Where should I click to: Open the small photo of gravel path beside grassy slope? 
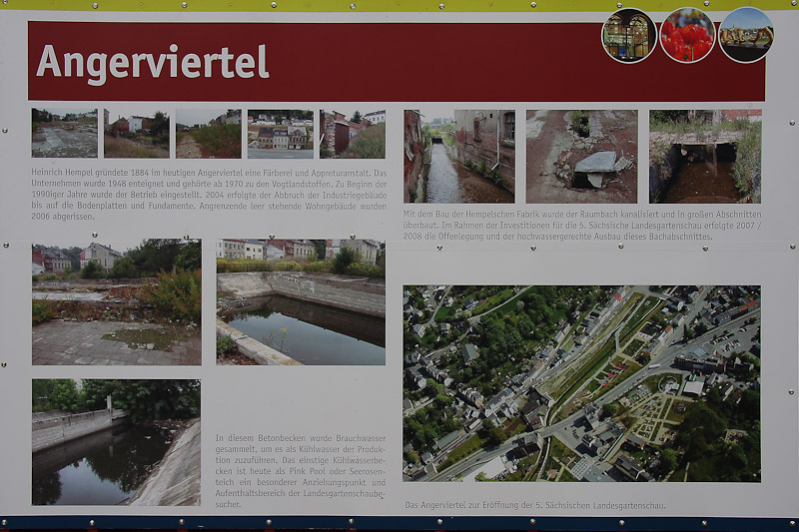209,134
